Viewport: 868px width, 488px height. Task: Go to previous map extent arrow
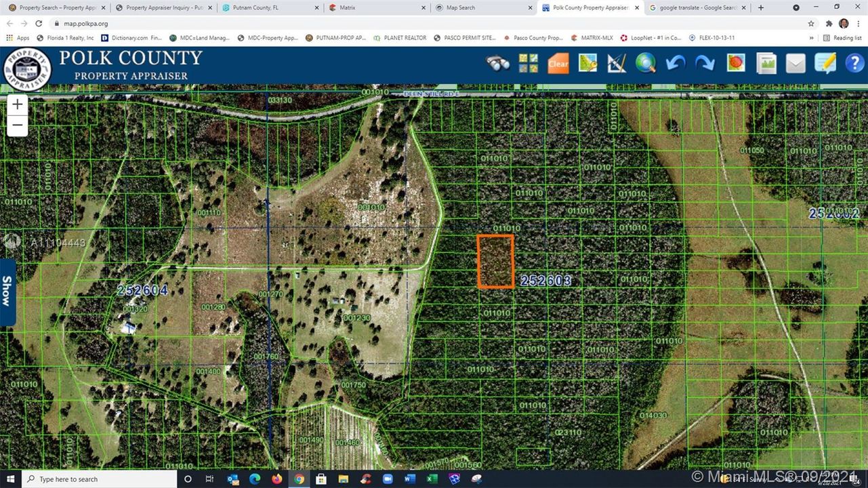pyautogui.click(x=676, y=64)
